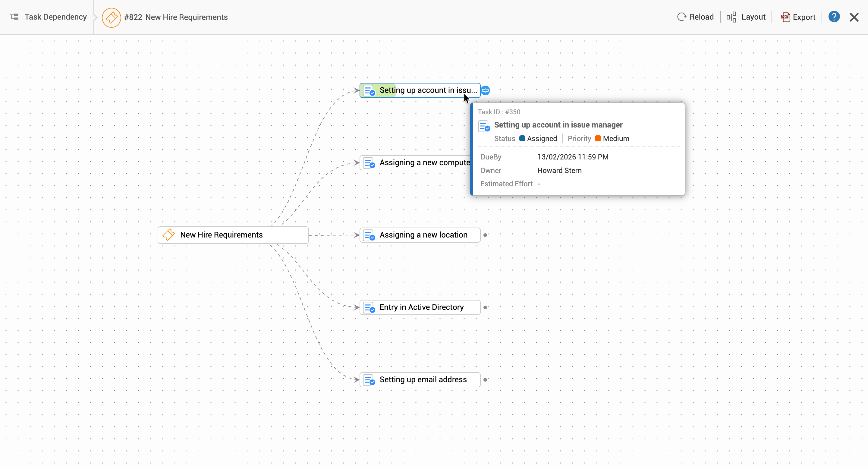This screenshot has width=868, height=469.
Task: Open the blue help question mark
Action: point(834,17)
